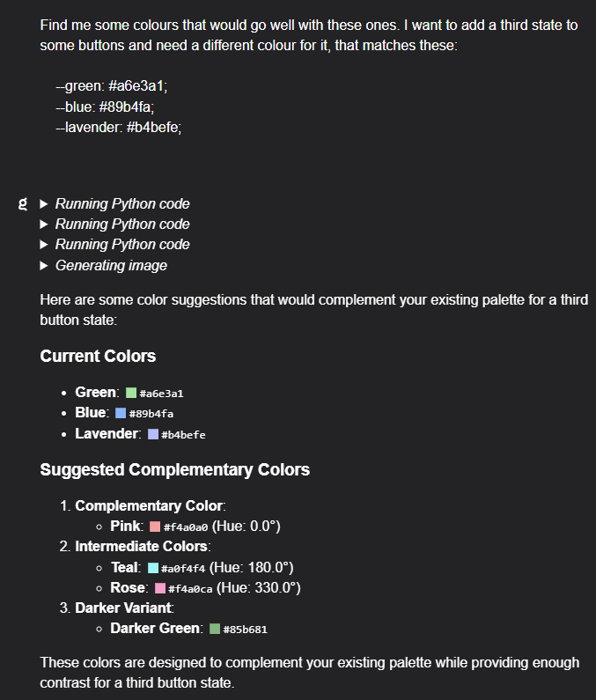Expand the third Running Python code step
Screen dimensions: 596x700
[114, 245]
